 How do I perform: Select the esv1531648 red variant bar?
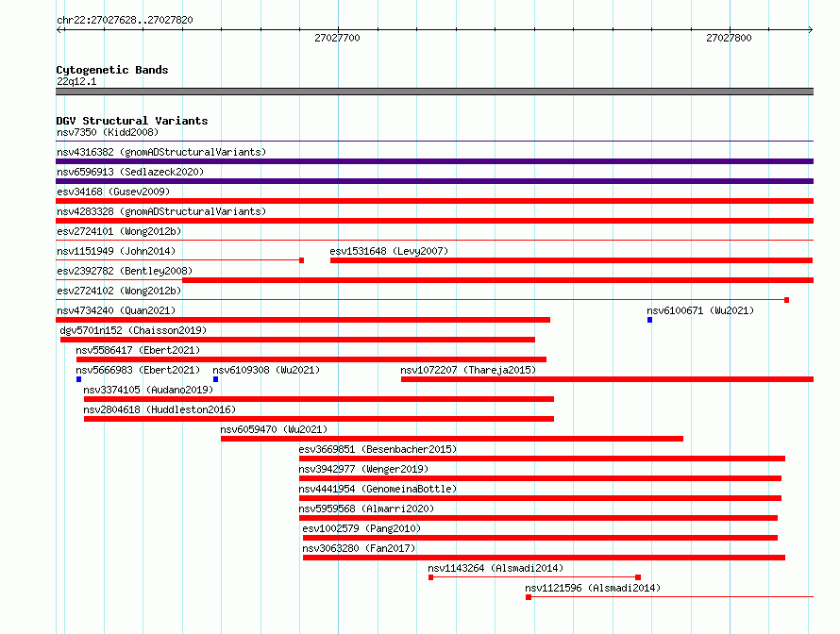click(572, 260)
